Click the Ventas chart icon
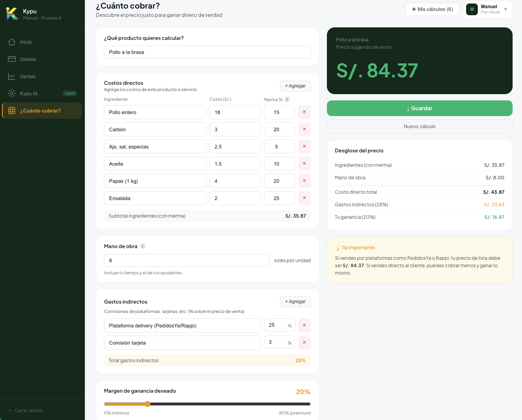Image resolution: width=522 pixels, height=420 pixels. click(12, 76)
